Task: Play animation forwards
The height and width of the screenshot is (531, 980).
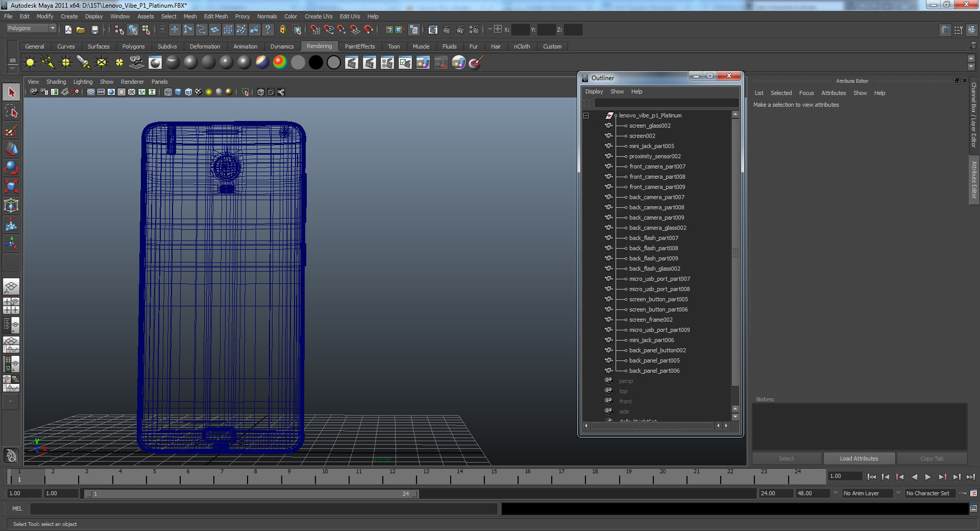Action: pos(928,477)
